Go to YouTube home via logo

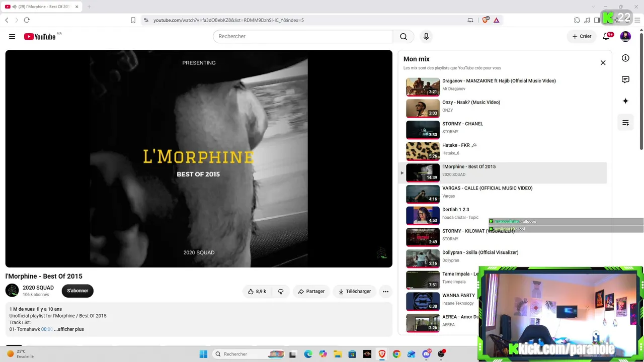[40, 36]
